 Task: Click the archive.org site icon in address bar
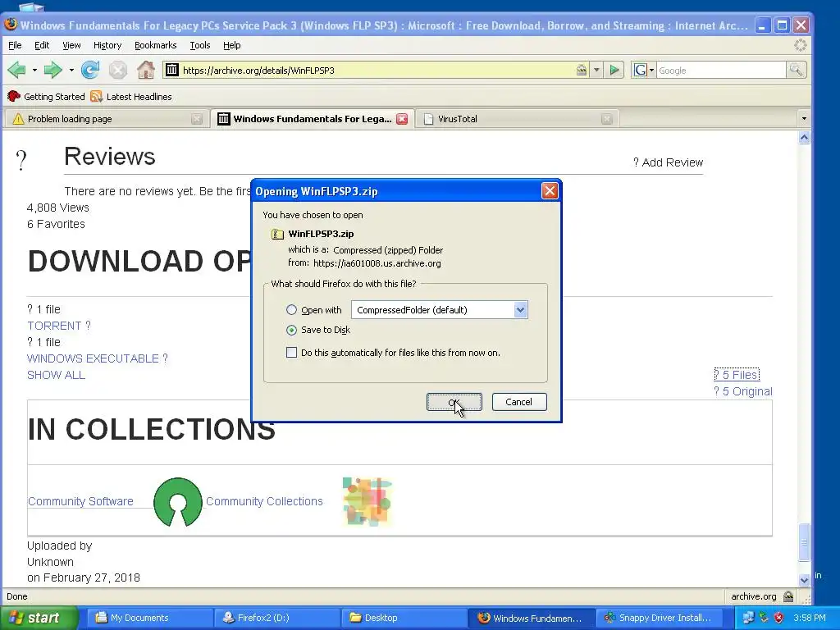pos(172,71)
